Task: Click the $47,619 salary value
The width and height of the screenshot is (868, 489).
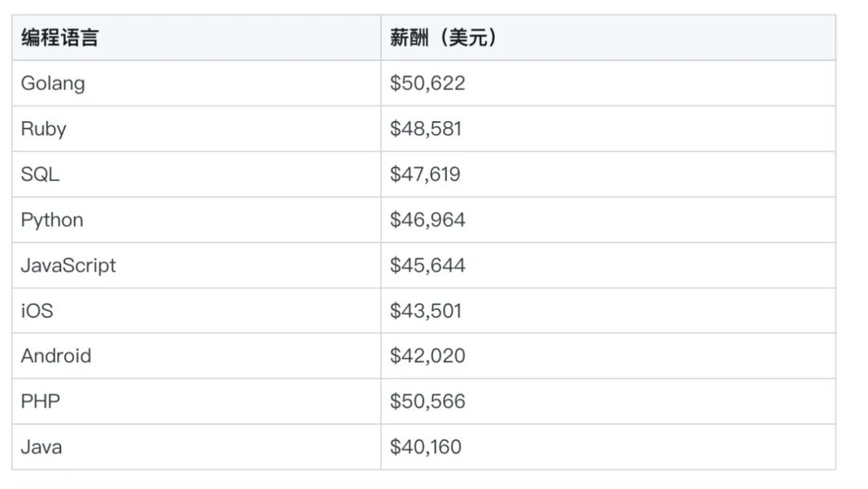Action: [x=425, y=174]
